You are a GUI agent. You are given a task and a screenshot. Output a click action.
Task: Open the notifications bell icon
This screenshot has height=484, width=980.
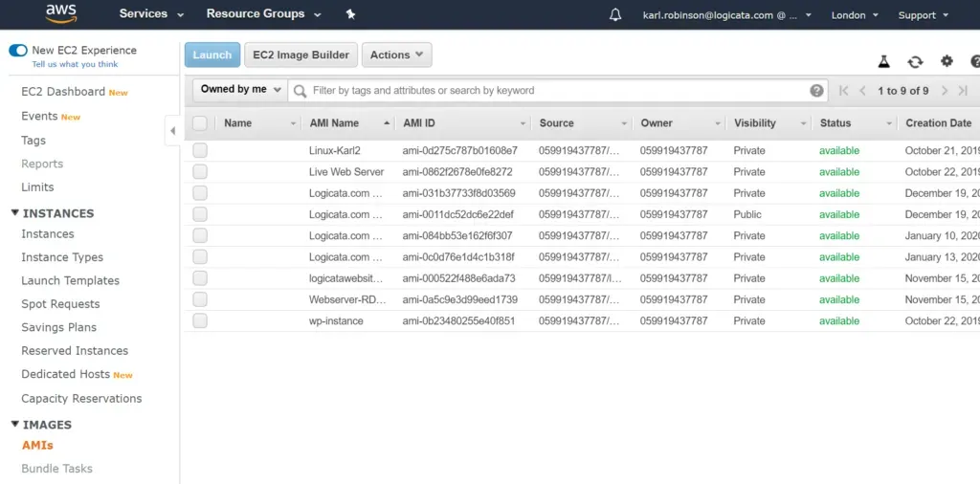click(615, 15)
